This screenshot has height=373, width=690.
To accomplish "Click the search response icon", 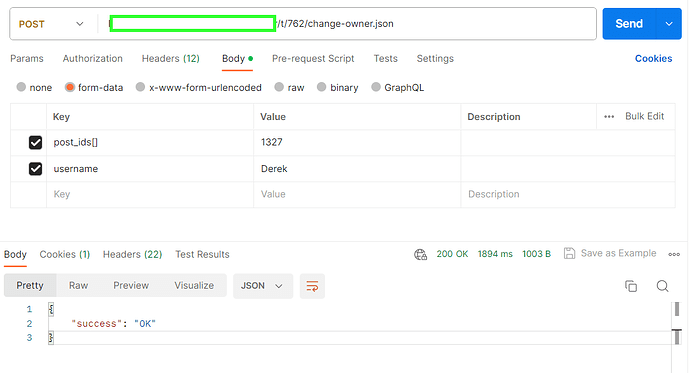I will pyautogui.click(x=662, y=286).
